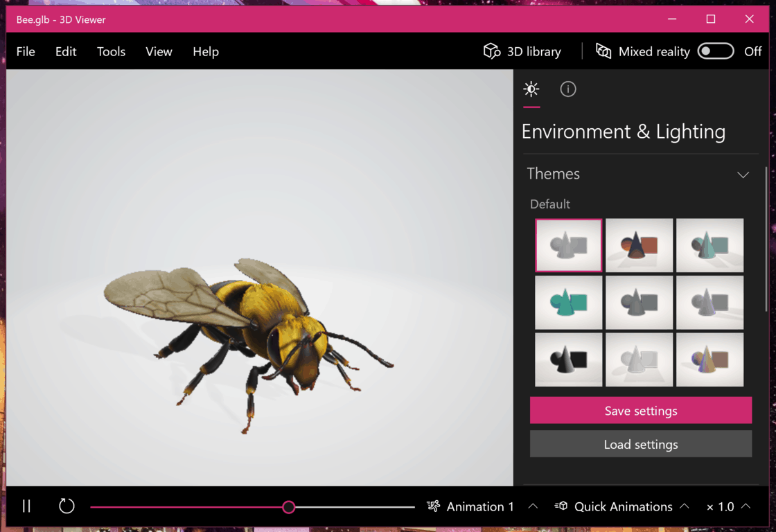Expand the Animation 1 selector

pyautogui.click(x=533, y=506)
